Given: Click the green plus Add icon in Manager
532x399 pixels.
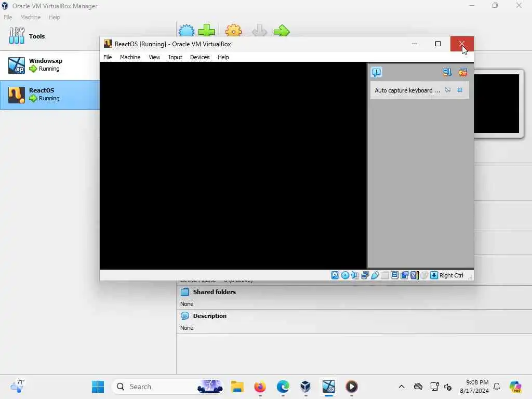Looking at the screenshot, I should (207, 30).
